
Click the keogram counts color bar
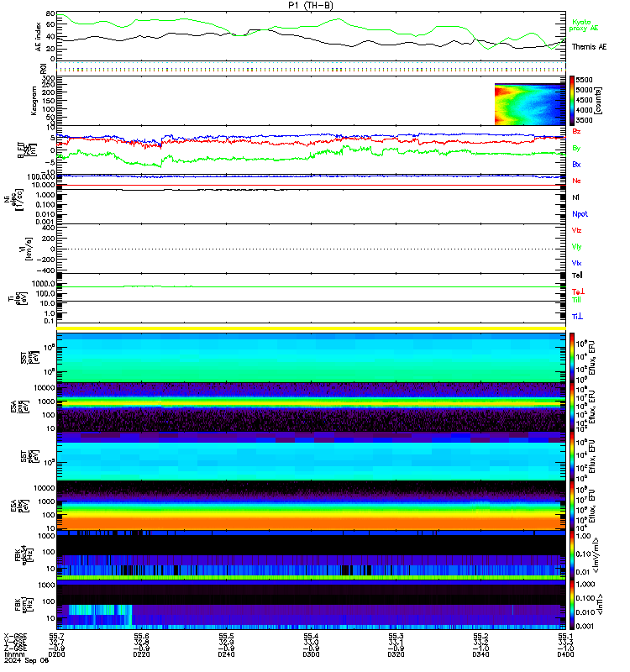tap(572, 101)
